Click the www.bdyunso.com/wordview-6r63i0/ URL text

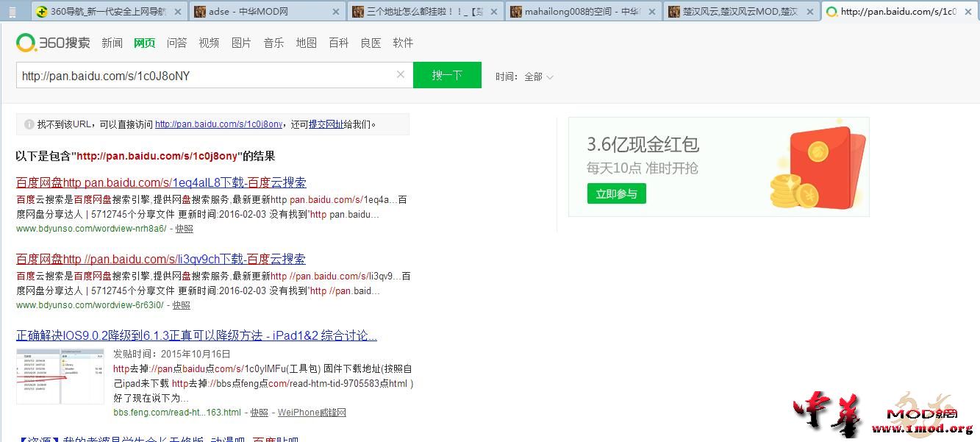point(90,305)
